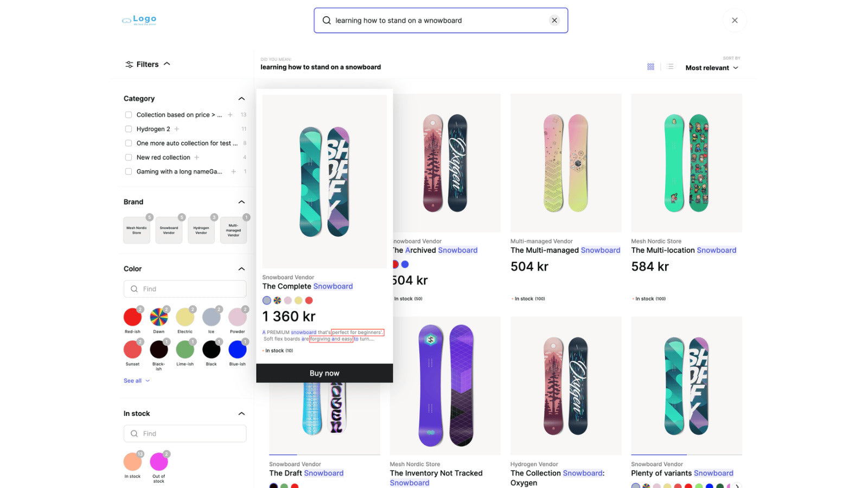Image resolution: width=868 pixels, height=488 pixels.
Task: Collapse the Color filter section
Action: tap(242, 268)
